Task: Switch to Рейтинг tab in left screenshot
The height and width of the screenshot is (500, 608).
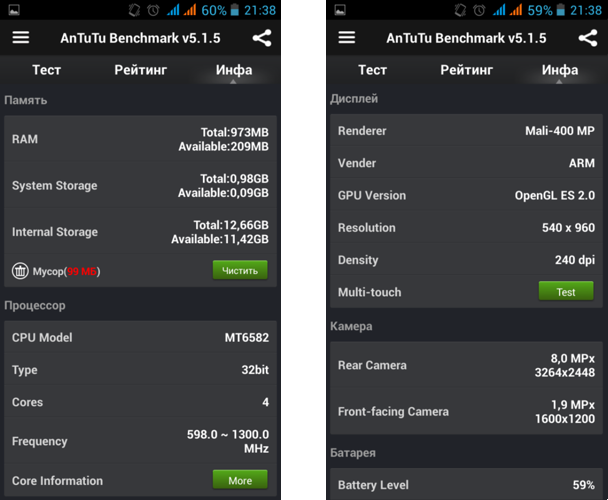Action: click(x=140, y=70)
